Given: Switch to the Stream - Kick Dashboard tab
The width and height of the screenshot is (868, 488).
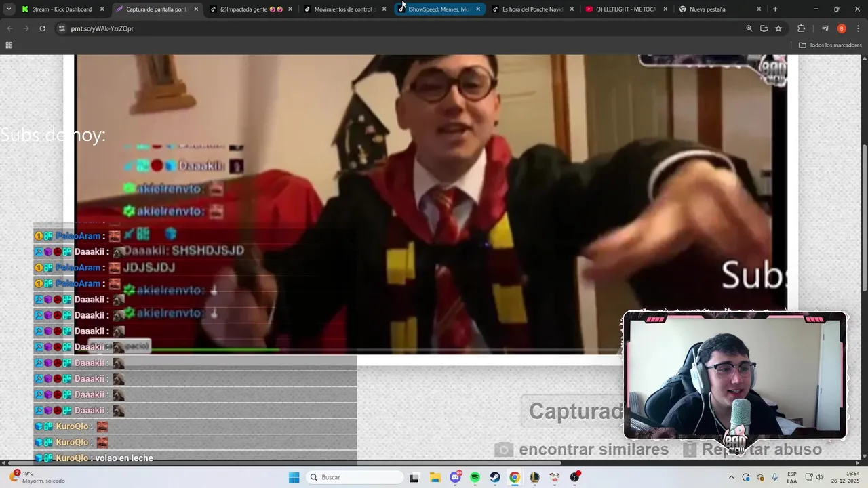Looking at the screenshot, I should 61,9.
